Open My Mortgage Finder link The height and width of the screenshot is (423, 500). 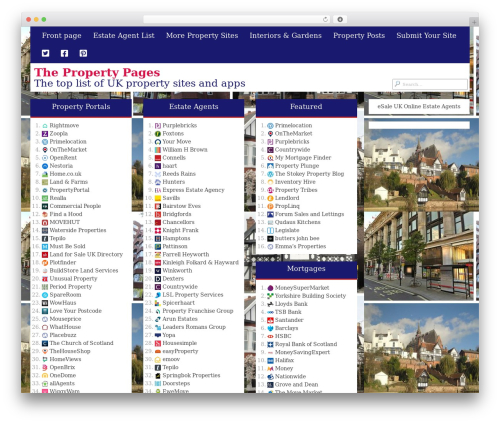click(x=303, y=158)
